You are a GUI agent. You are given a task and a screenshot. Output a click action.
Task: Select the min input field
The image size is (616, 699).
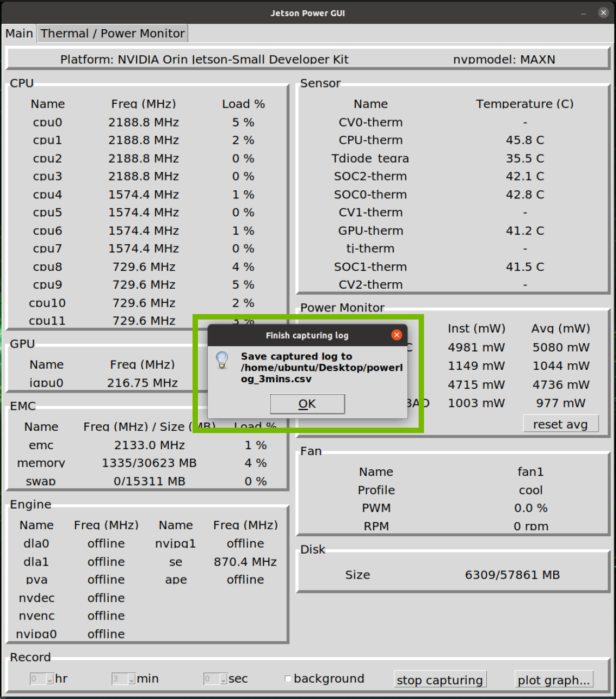[118, 678]
